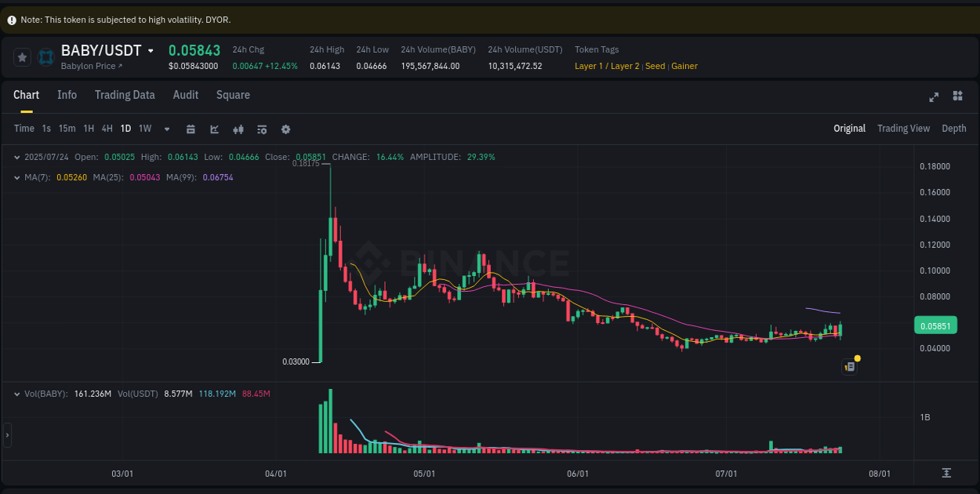
Task: Switch to the Trading Data tab
Action: coord(125,95)
